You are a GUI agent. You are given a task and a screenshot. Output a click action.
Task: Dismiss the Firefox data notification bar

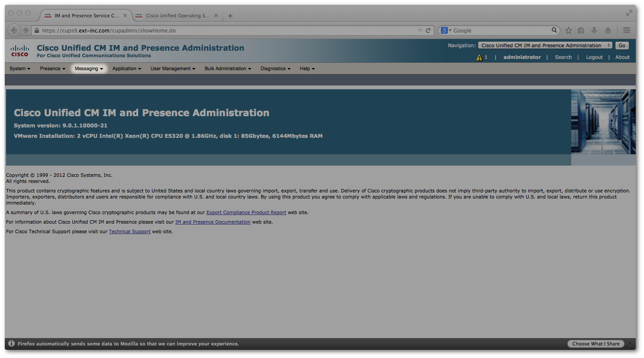(630, 344)
